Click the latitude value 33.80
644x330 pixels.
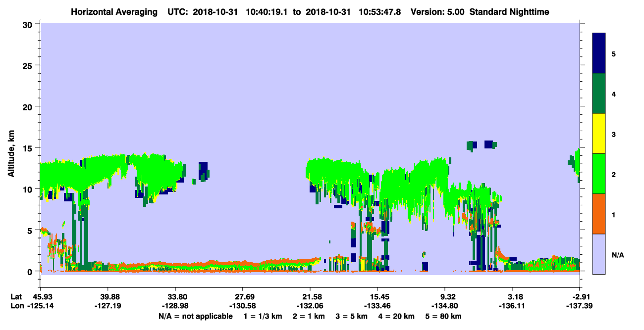(175, 297)
